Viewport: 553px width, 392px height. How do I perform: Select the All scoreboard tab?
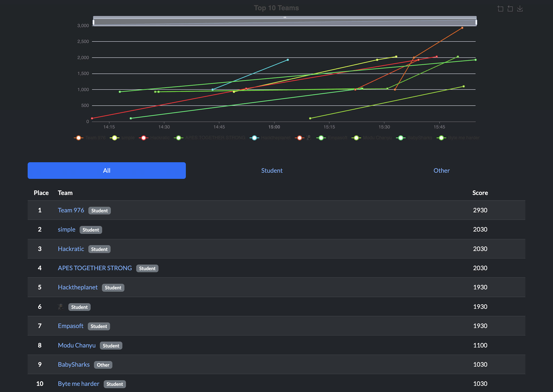[107, 171]
